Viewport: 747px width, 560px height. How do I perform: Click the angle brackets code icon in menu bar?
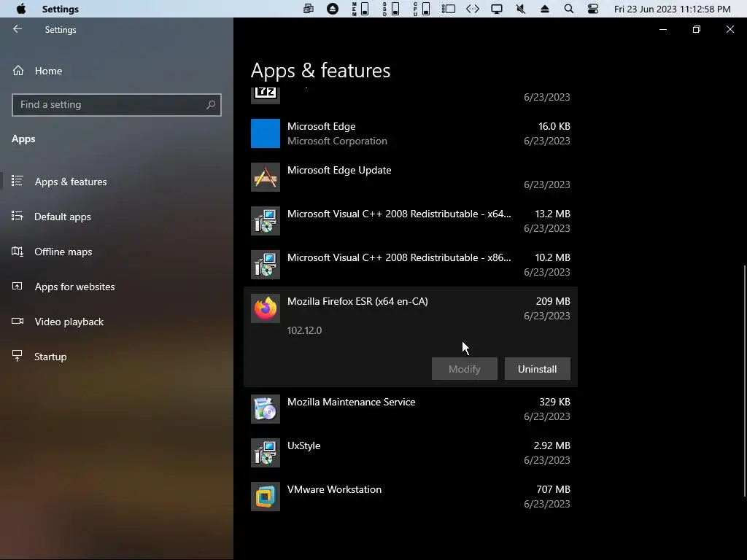[473, 9]
